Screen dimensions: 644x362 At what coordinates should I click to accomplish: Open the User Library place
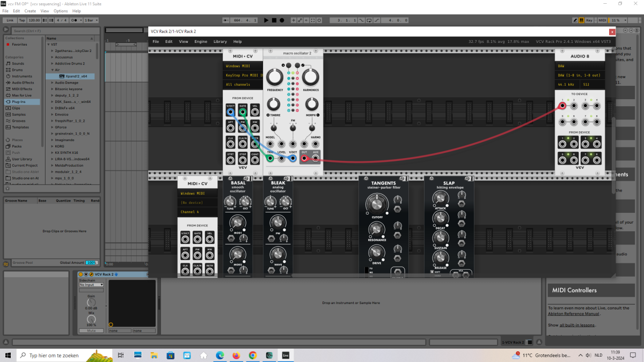click(x=21, y=159)
